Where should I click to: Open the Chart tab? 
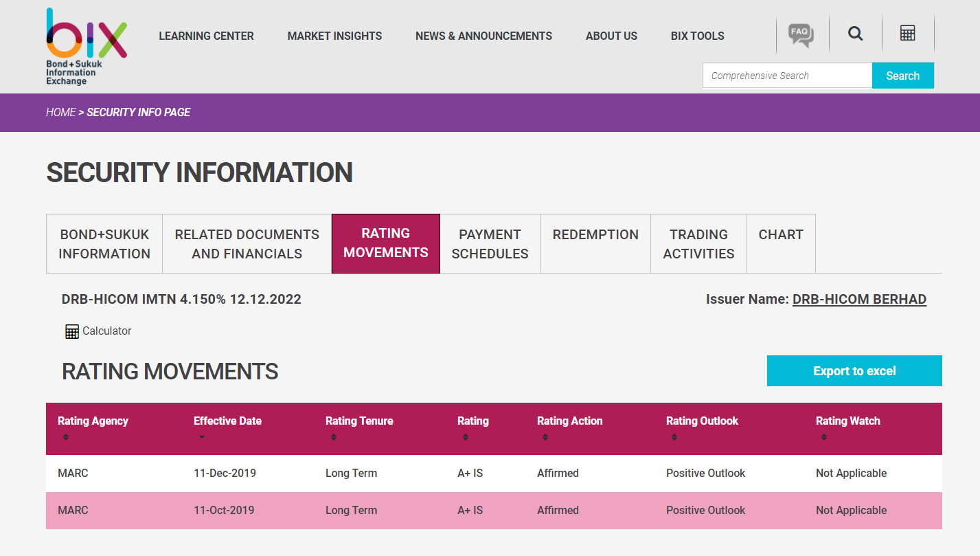[x=781, y=244]
